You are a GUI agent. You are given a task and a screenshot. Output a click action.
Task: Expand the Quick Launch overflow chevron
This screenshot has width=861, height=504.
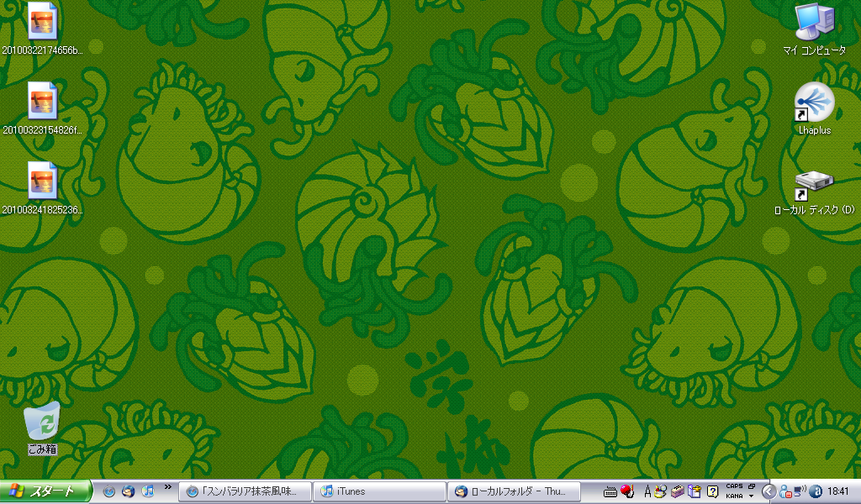(167, 487)
